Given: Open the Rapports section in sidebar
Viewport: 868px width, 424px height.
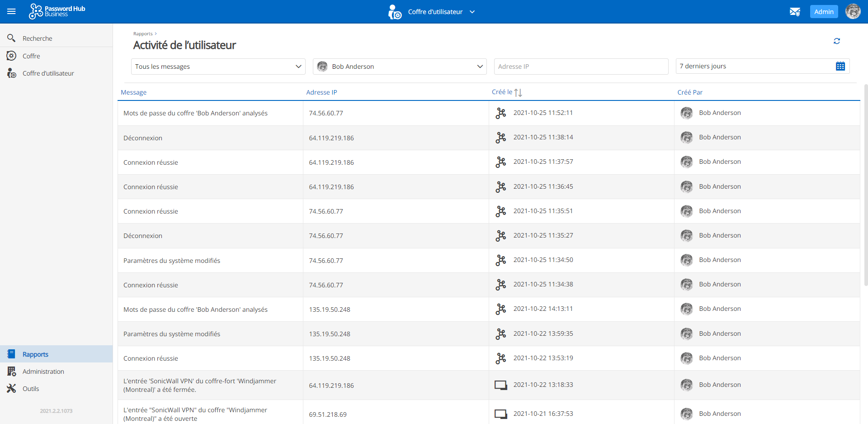Looking at the screenshot, I should 35,354.
